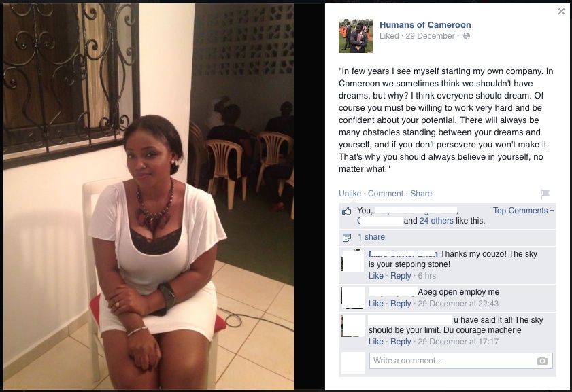Unlike this post
The height and width of the screenshot is (392, 572).
coord(350,194)
